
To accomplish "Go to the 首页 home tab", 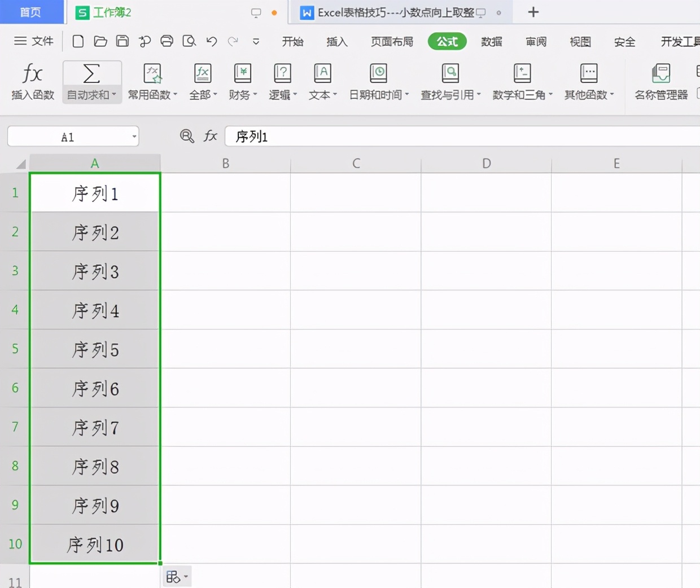I will tap(30, 12).
